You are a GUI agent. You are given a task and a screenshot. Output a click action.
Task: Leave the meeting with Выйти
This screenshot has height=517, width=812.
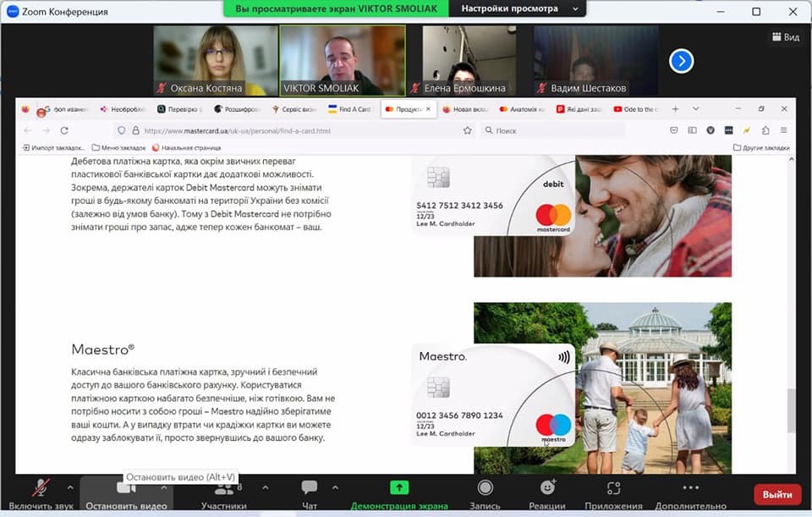tap(777, 495)
